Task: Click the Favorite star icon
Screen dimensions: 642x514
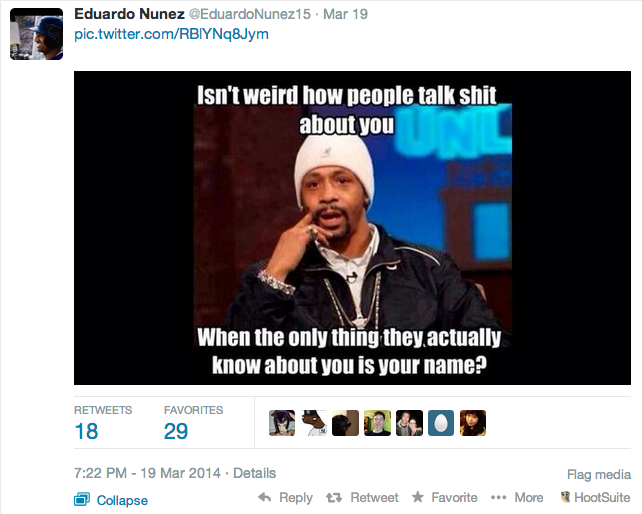Action: [x=418, y=497]
